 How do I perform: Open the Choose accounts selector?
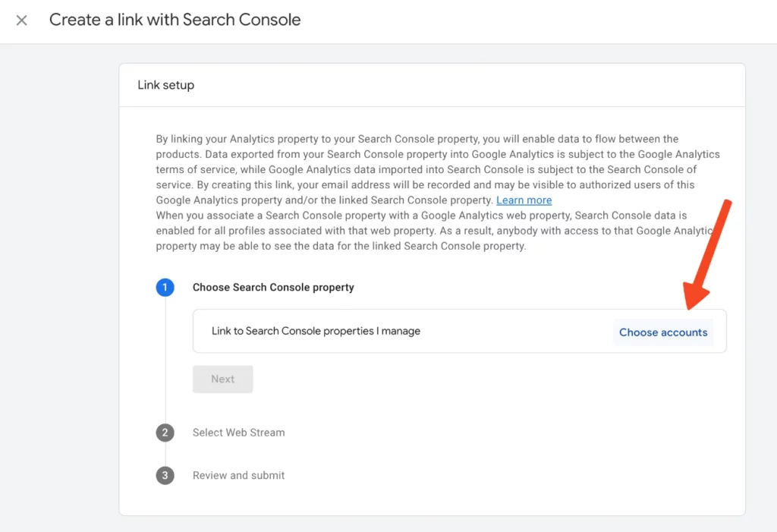point(663,332)
